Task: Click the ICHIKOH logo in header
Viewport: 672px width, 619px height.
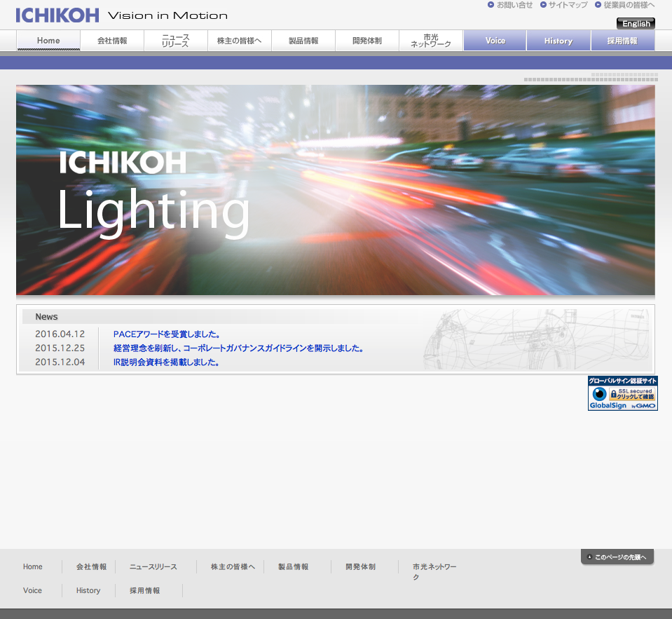Action: [57, 15]
